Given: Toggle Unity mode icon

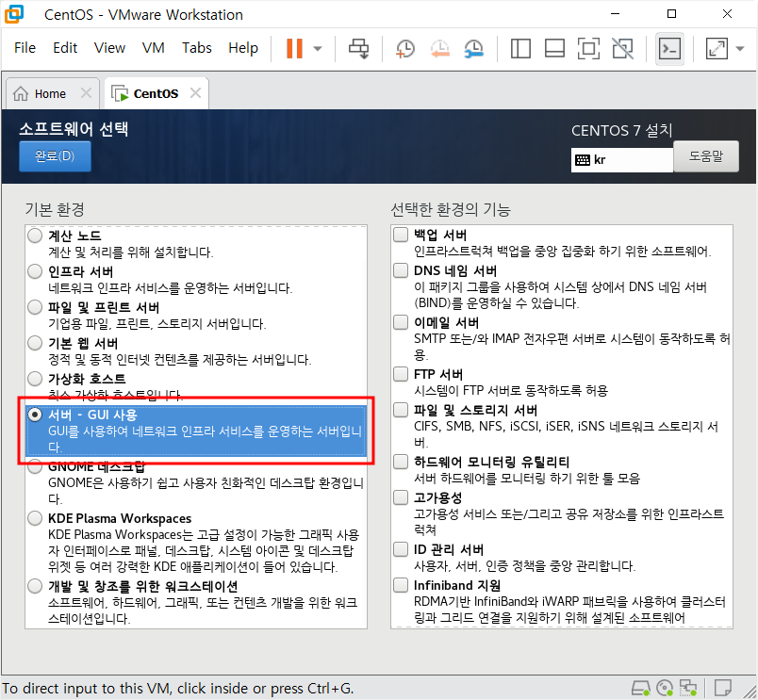Looking at the screenshot, I should 622,48.
